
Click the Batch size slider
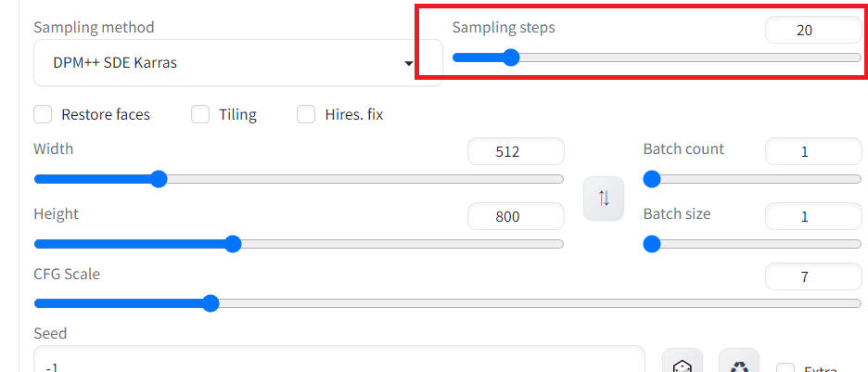(x=752, y=244)
